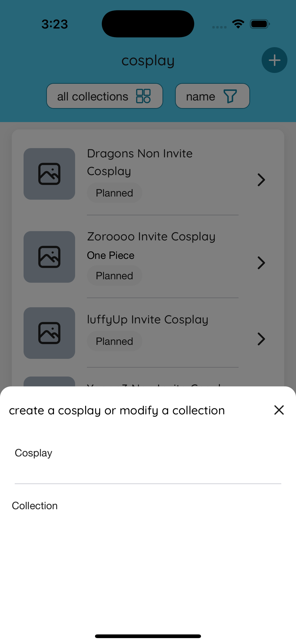
Task: Open Zoroooo Invite Cosplay details via chevron
Action: [261, 263]
